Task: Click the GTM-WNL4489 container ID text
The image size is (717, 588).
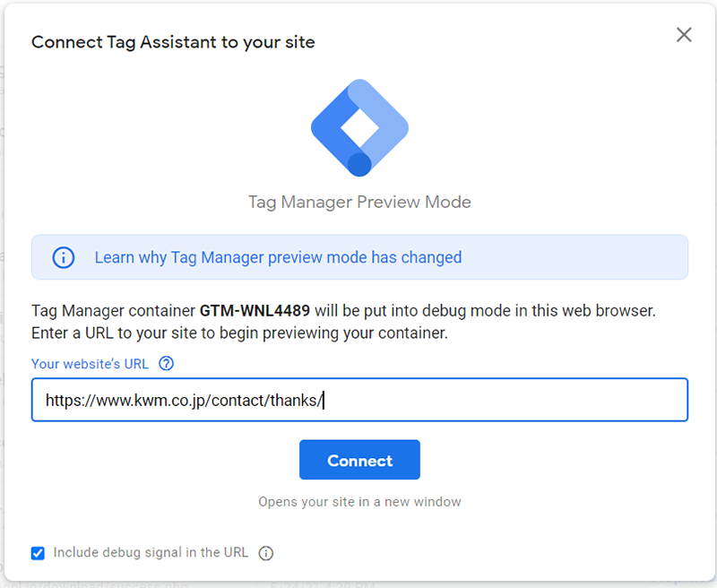Action: tap(255, 311)
